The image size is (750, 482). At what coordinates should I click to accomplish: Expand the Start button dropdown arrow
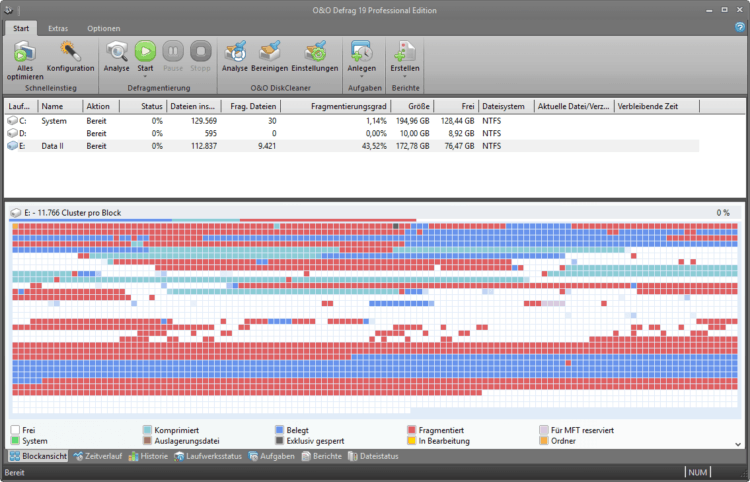point(145,77)
